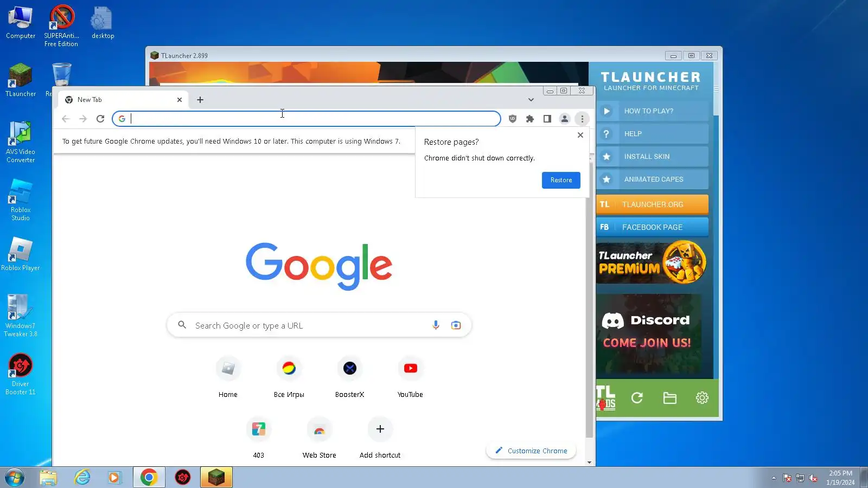
Task: Click the volume tray icon
Action: (x=813, y=478)
